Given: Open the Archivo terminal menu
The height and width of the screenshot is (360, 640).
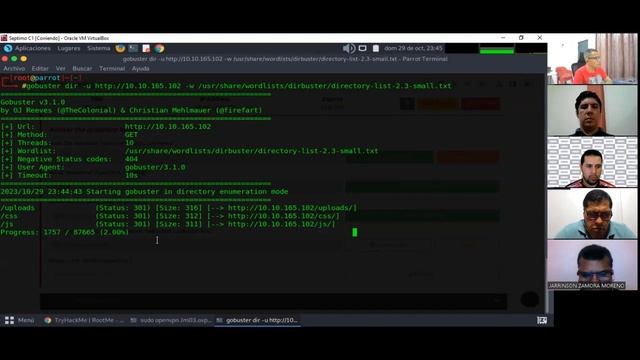Looking at the screenshot, I should pos(14,69).
